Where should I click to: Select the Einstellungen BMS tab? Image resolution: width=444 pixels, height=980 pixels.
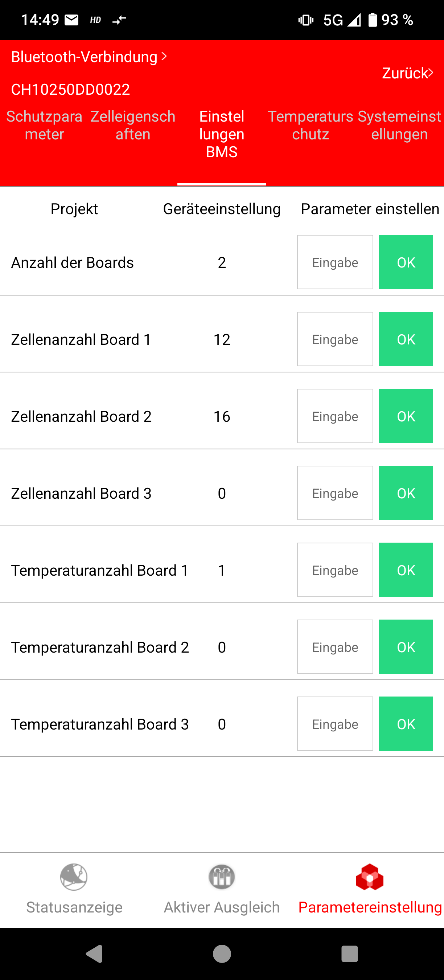pos(222,134)
